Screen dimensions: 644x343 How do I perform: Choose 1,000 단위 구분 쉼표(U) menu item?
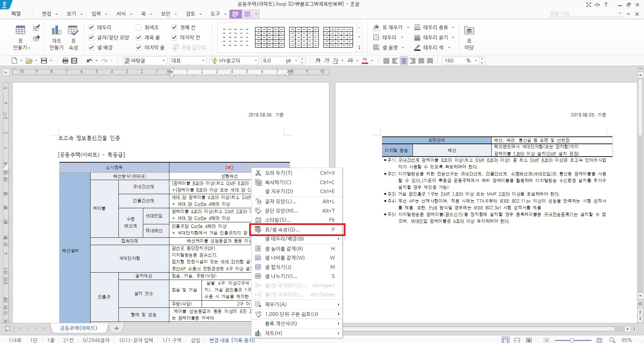tap(297, 314)
